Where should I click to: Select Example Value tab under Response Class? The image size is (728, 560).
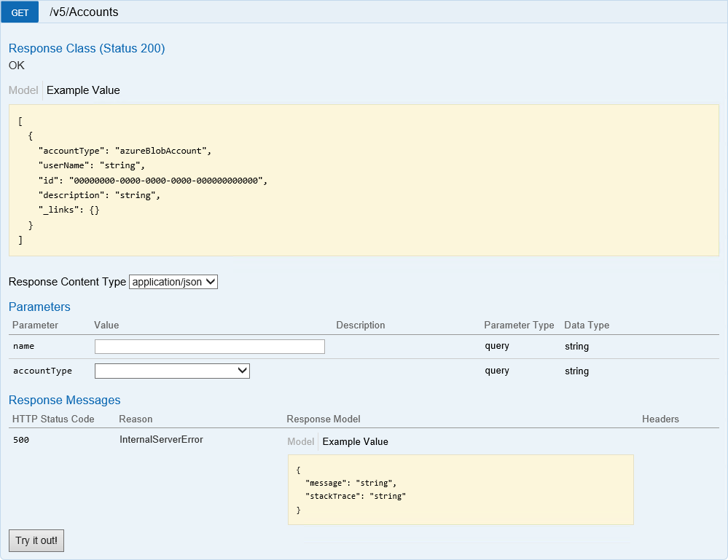tap(83, 90)
